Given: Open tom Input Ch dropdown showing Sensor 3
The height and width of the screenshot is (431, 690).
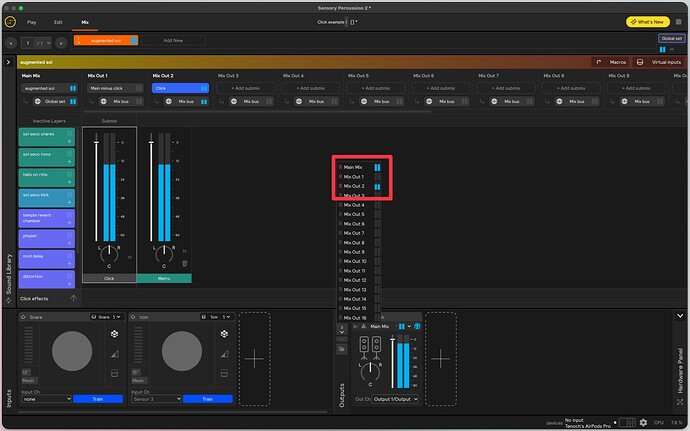Looking at the screenshot, I should 156,399.
